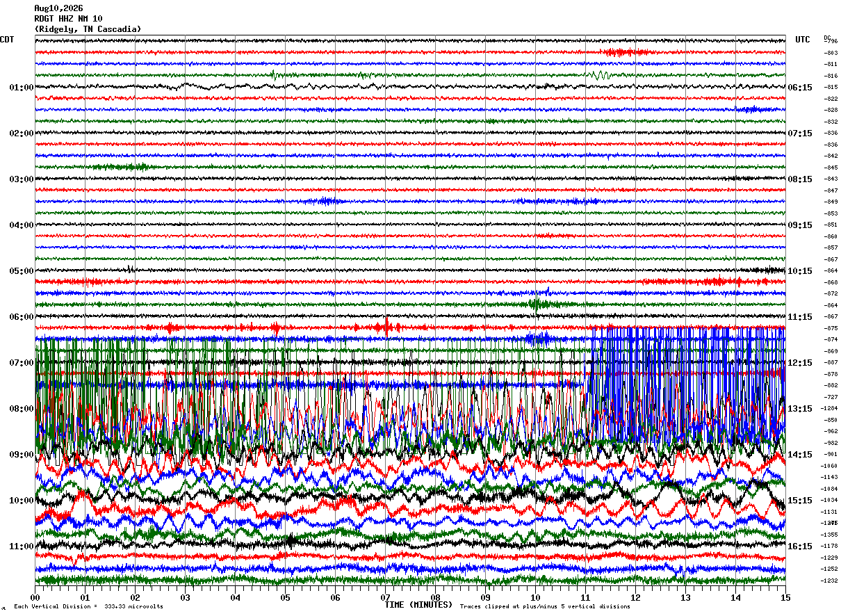Click the Traces clipped footnote text
The width and height of the screenshot is (841, 616).
point(545,606)
